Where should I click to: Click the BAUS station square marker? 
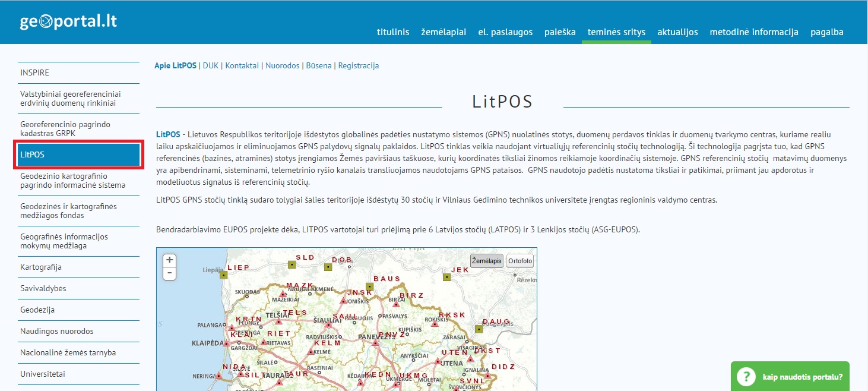369,286
